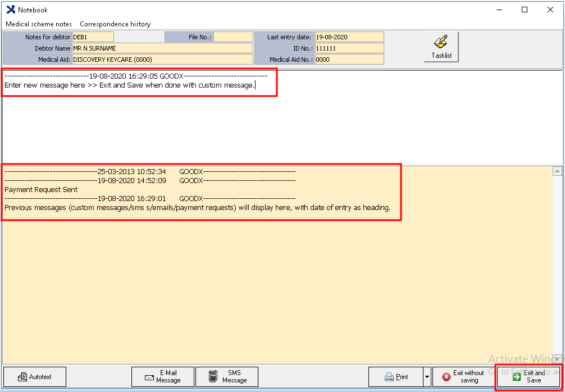Close the Notebook window
This screenshot has width=565, height=392.
550,10
